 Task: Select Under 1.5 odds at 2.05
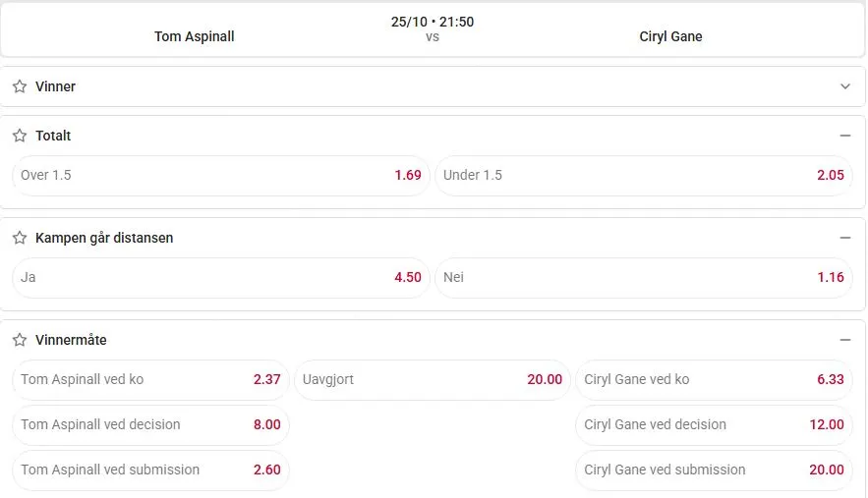(644, 175)
